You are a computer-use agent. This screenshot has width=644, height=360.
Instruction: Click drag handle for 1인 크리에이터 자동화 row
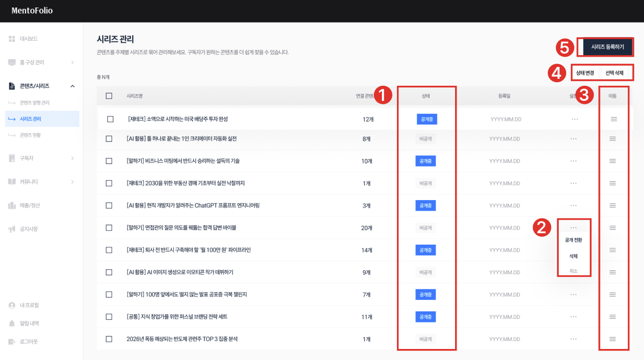click(x=612, y=139)
